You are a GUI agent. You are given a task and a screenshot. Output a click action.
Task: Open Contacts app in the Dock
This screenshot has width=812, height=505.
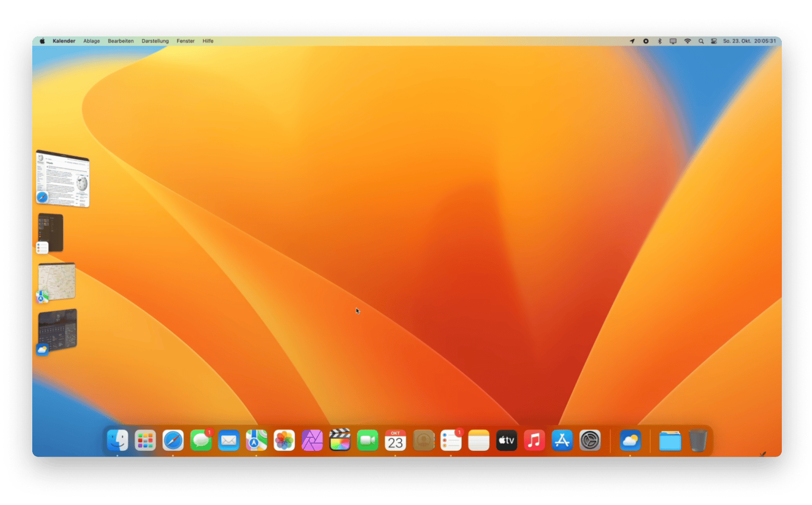(x=423, y=440)
